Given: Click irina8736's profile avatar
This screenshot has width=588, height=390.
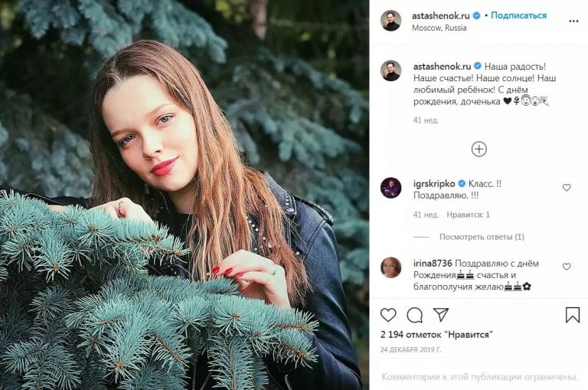Looking at the screenshot, I should click(x=391, y=267).
